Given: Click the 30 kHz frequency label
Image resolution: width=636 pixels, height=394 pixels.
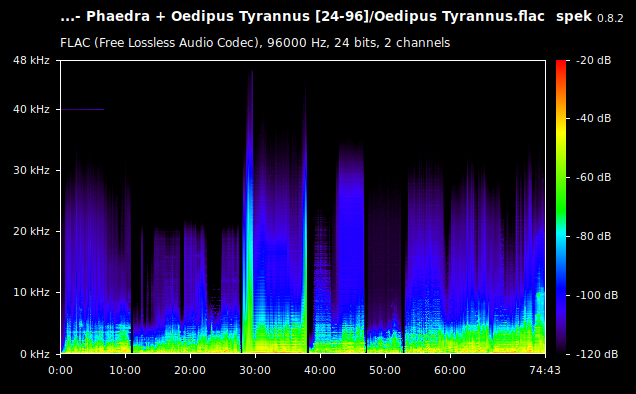Looking at the screenshot, I should coord(31,170).
